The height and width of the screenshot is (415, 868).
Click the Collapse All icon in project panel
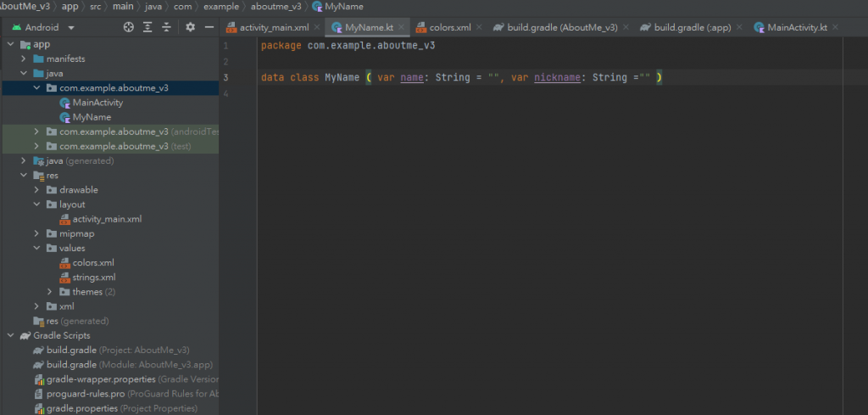tap(166, 27)
